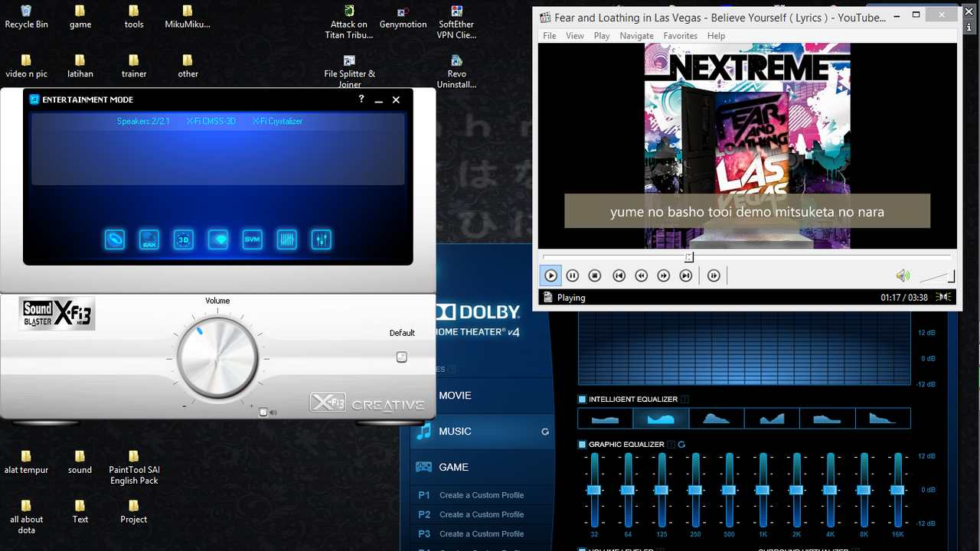Create a Custom Profile in slot P1
The width and height of the screenshot is (980, 551).
pos(482,495)
